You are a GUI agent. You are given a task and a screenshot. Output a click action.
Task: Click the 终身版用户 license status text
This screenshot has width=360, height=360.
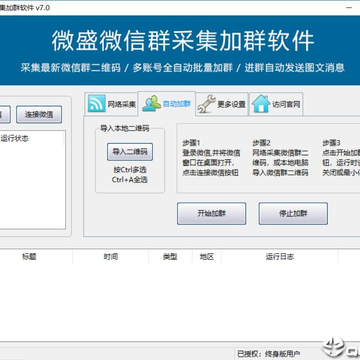(x=282, y=353)
